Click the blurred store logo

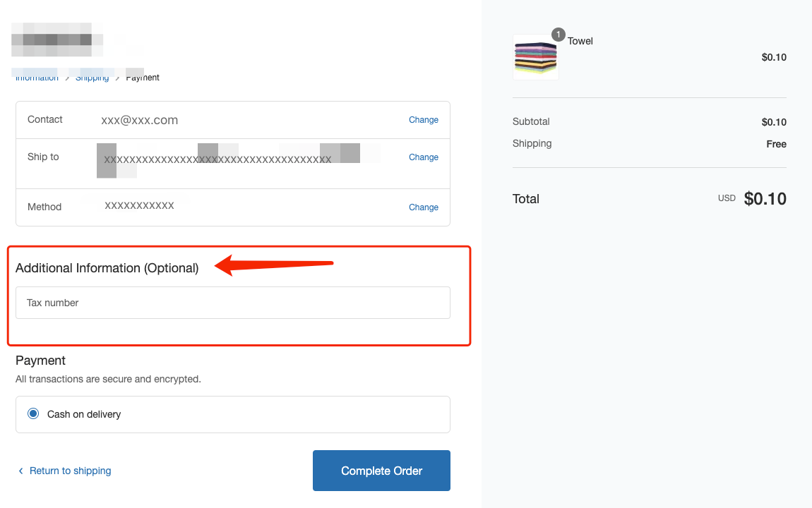[x=56, y=40]
